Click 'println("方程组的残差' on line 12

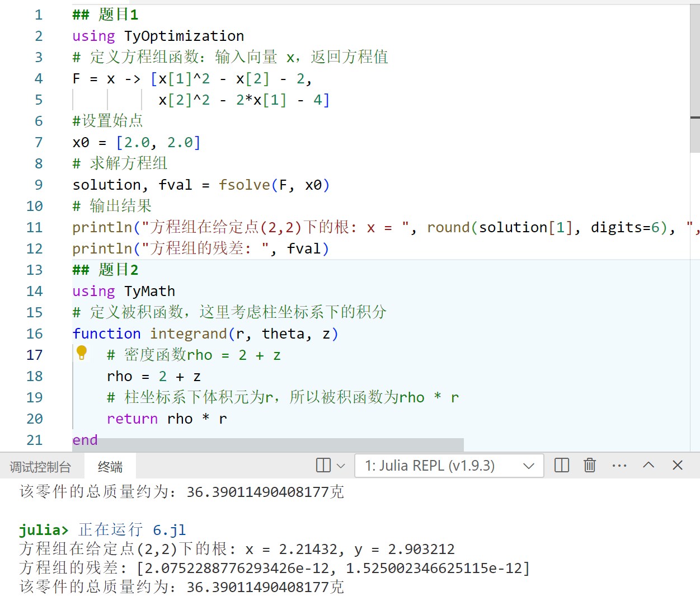(158, 248)
